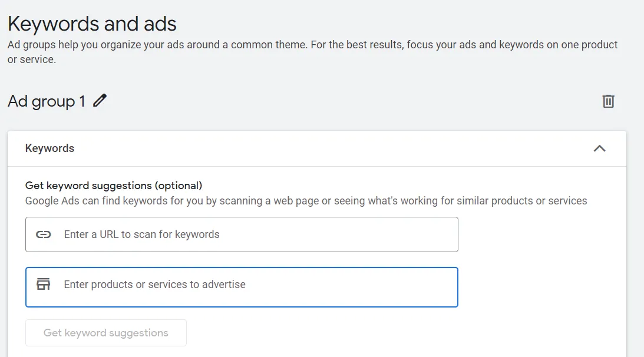This screenshot has width=644, height=357.
Task: Delete Ad group 1 with the trash icon
Action: pyautogui.click(x=608, y=101)
